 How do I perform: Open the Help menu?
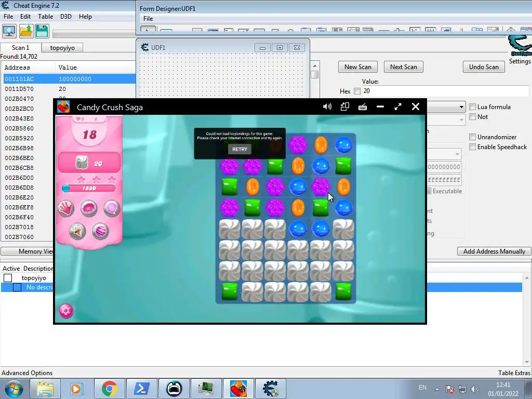(x=85, y=17)
